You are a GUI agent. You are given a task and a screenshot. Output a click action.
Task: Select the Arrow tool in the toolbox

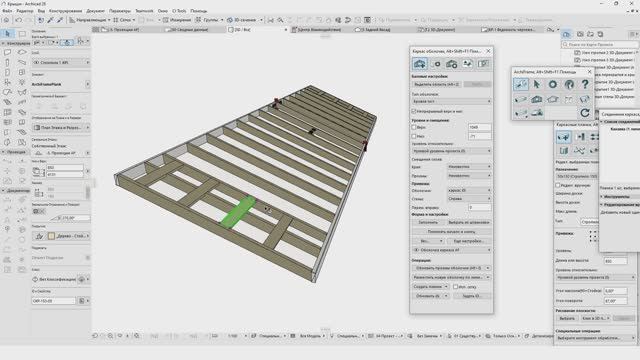click(7, 34)
